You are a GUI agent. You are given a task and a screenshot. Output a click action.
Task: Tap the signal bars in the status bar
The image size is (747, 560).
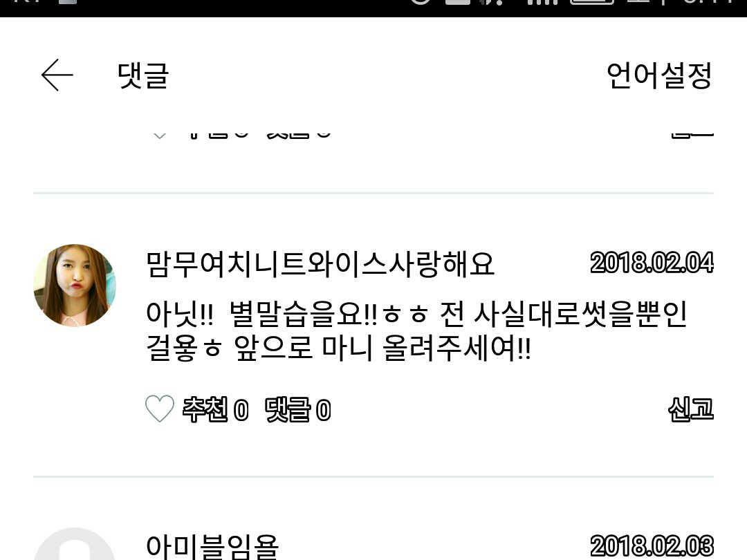(542, 2)
